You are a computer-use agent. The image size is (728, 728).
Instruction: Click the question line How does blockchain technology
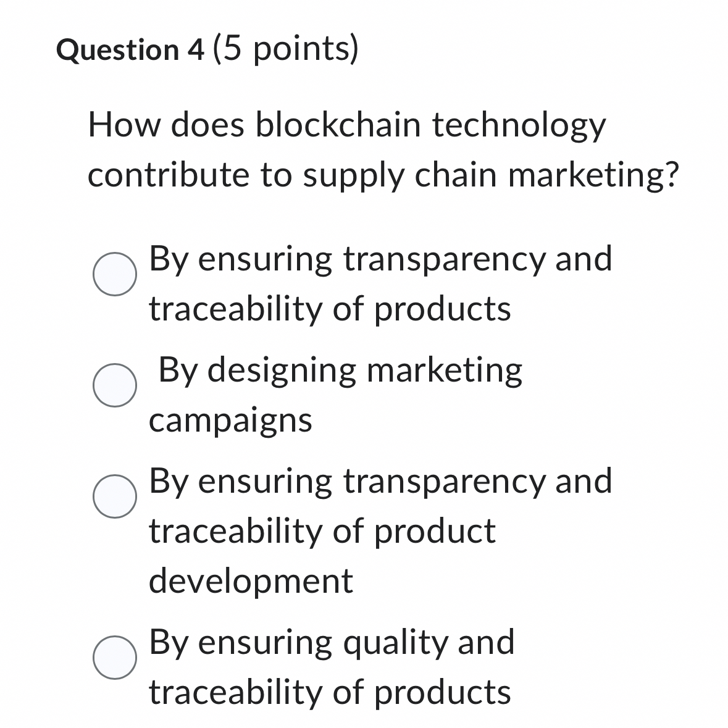pos(347,126)
